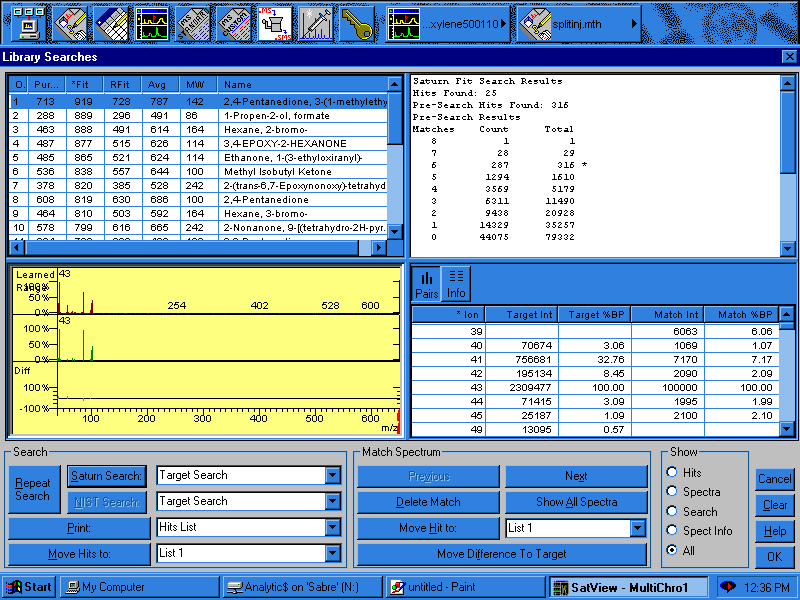The height and width of the screenshot is (600, 800).
Task: Sort hits by the Pur column header
Action: 46,85
